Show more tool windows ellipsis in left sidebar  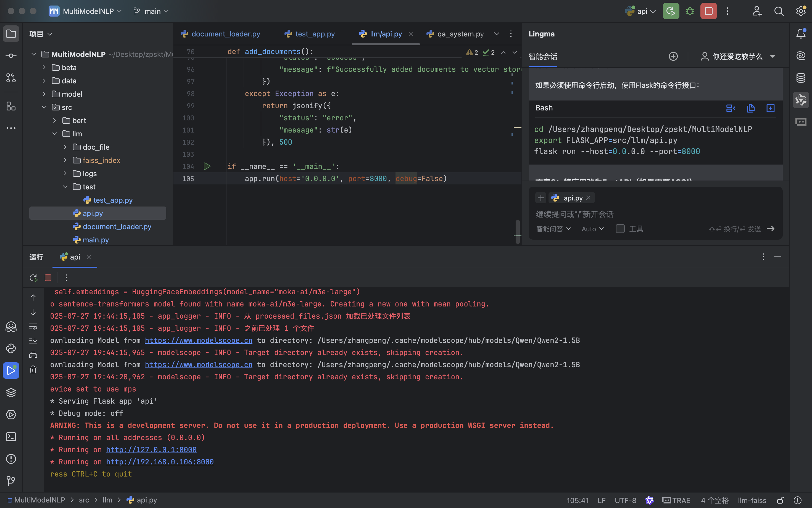click(11, 128)
